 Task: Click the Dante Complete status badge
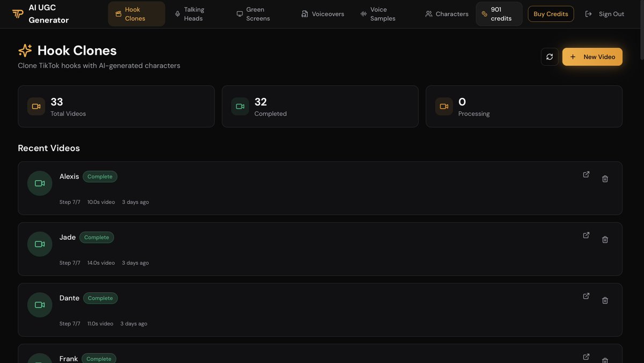click(100, 298)
